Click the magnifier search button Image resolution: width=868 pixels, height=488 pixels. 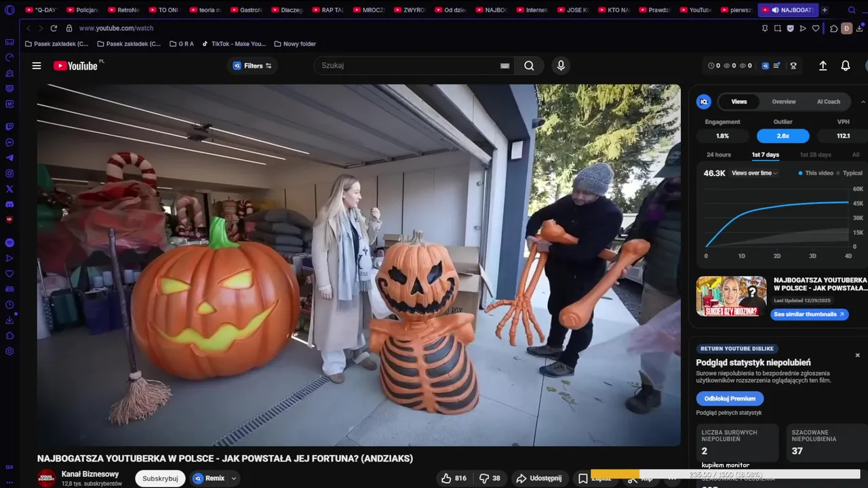click(x=529, y=66)
